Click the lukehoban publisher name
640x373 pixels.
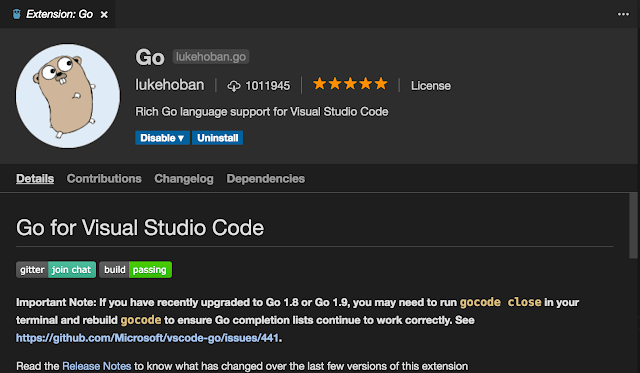point(170,85)
